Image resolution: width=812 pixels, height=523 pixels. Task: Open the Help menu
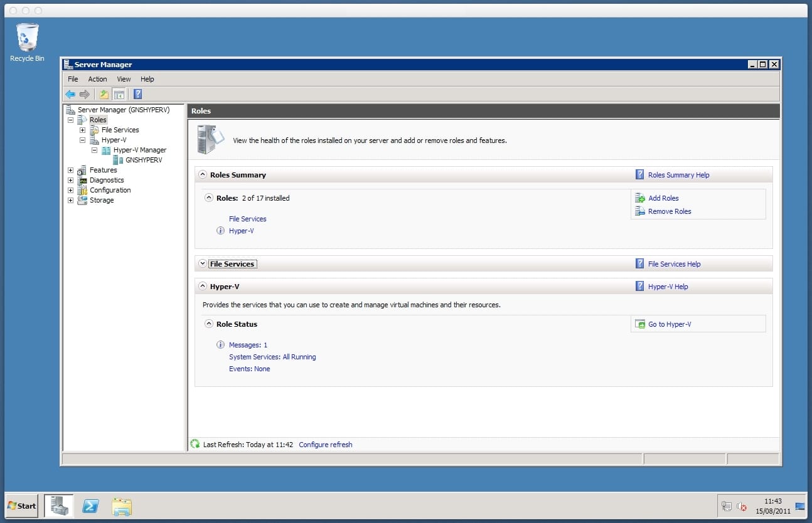tap(147, 79)
